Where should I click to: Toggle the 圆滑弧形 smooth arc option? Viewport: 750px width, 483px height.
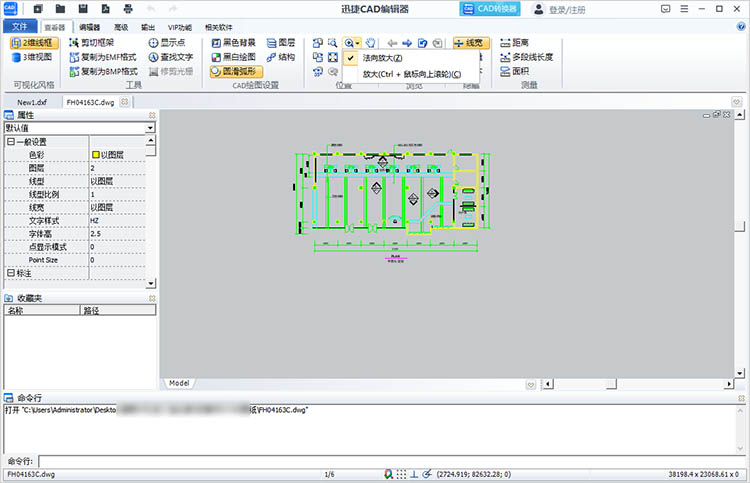232,71
